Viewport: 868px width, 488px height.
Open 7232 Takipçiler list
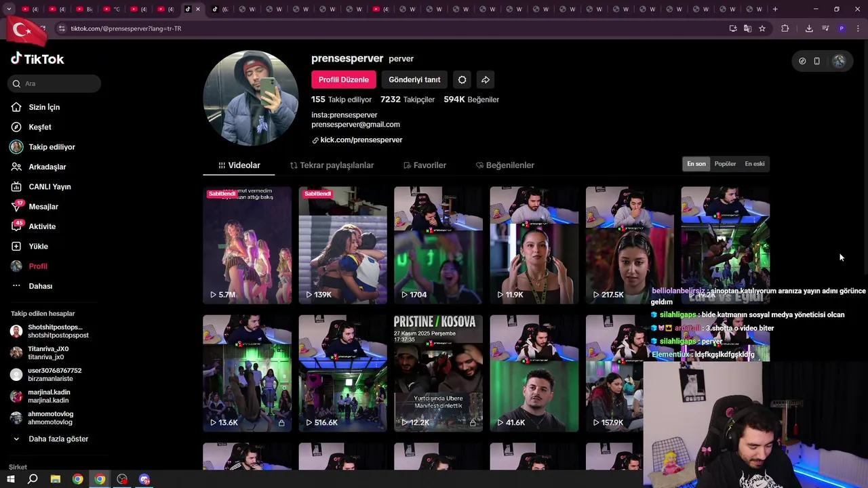coord(408,99)
